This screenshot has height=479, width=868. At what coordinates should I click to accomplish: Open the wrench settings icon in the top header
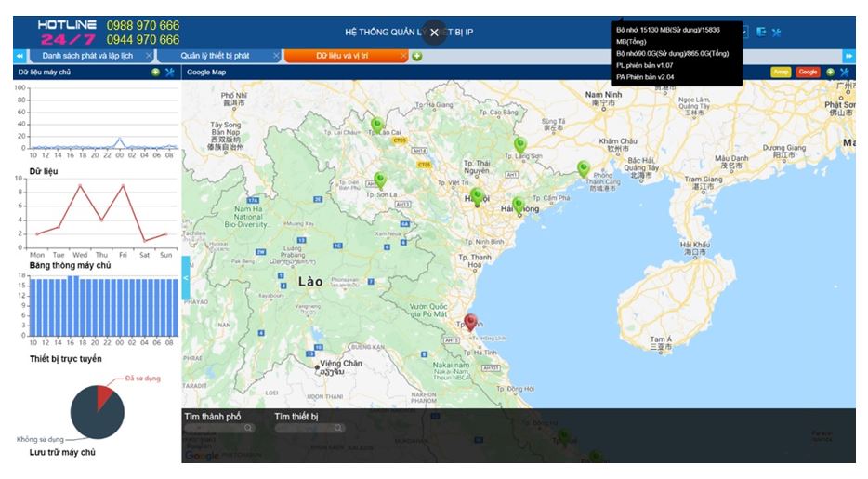776,32
